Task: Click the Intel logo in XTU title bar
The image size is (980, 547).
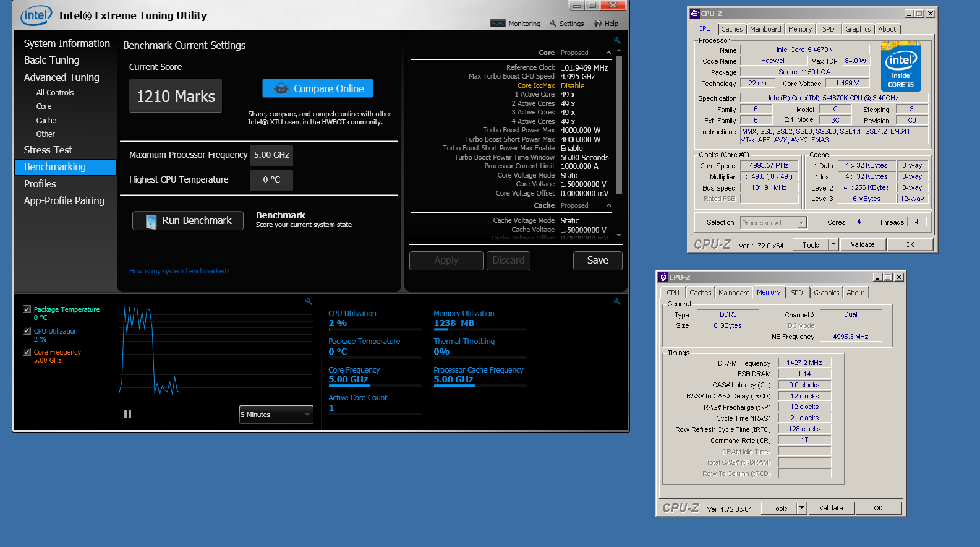Action: point(36,15)
